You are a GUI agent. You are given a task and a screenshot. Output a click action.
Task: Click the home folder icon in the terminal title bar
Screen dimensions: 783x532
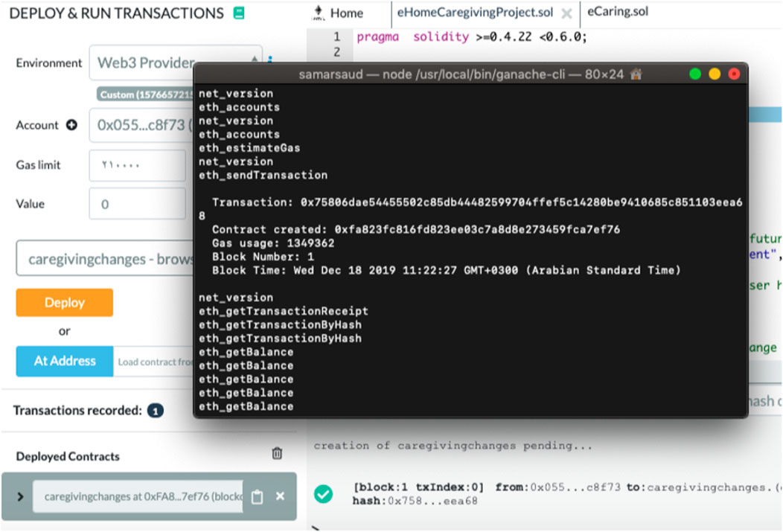point(636,74)
